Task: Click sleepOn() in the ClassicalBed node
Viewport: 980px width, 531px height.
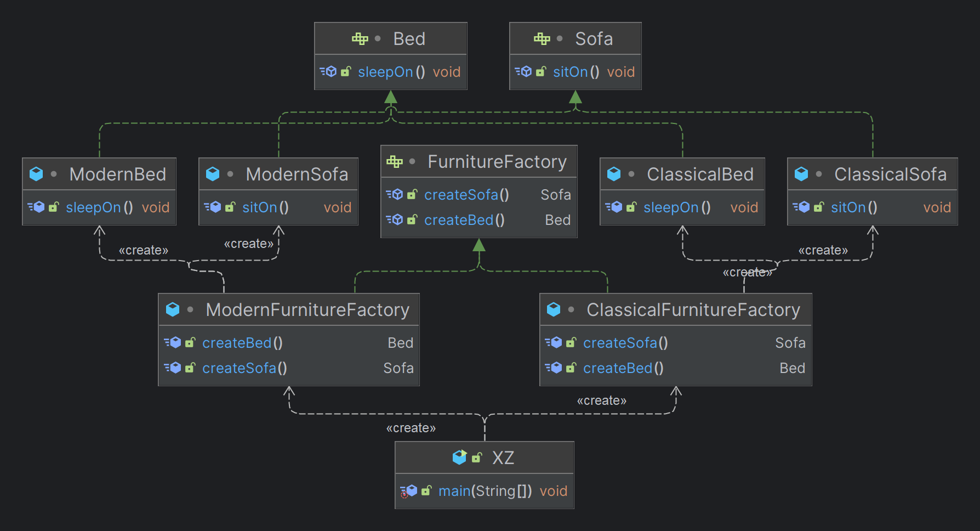Action: (677, 207)
